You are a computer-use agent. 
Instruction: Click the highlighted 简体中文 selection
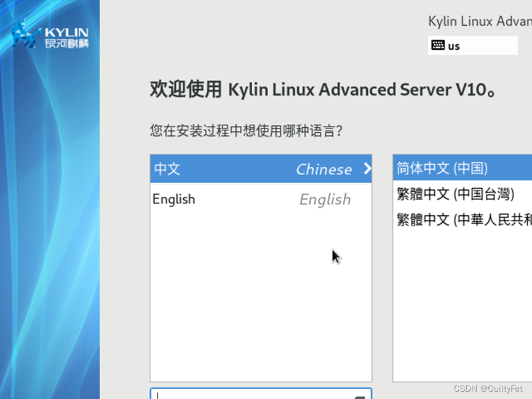pyautogui.click(x=443, y=167)
